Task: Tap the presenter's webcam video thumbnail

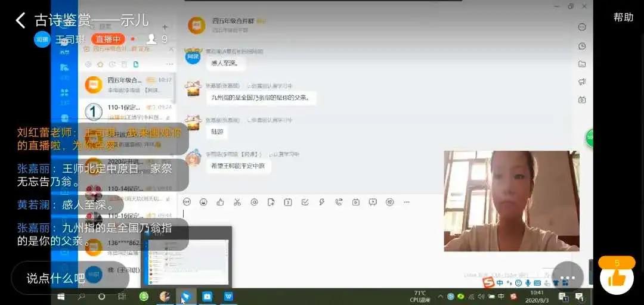Action: 511,201
